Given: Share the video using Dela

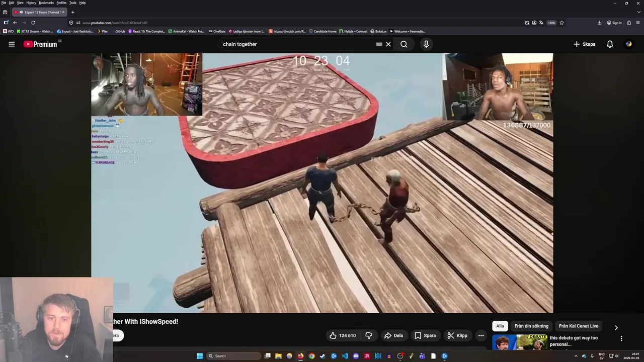Looking at the screenshot, I should (x=393, y=335).
